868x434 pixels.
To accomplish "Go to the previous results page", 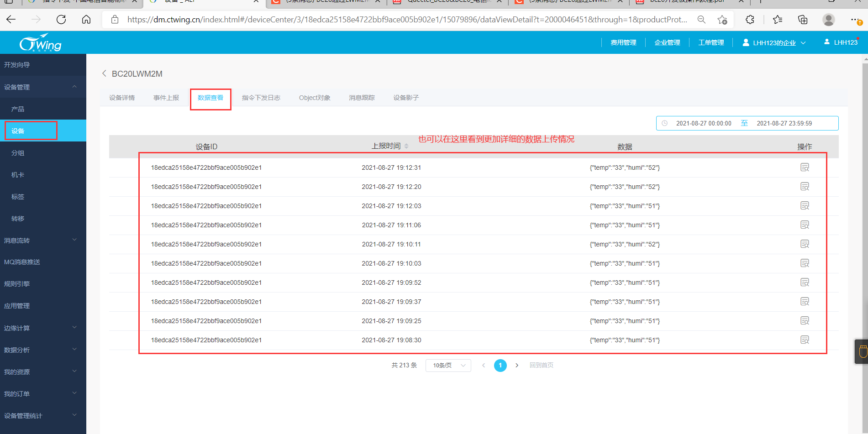I will (484, 365).
